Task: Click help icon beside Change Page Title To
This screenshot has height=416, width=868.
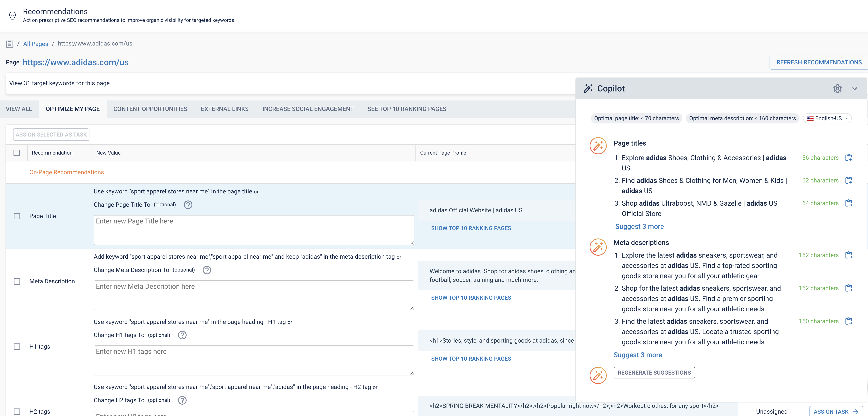Action: tap(188, 205)
